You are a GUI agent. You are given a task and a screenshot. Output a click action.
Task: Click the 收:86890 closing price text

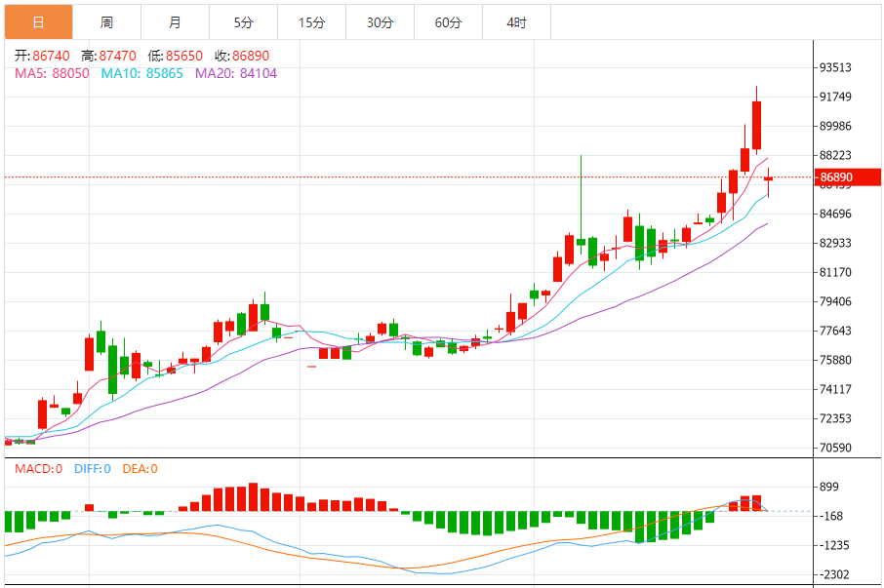pos(242,57)
